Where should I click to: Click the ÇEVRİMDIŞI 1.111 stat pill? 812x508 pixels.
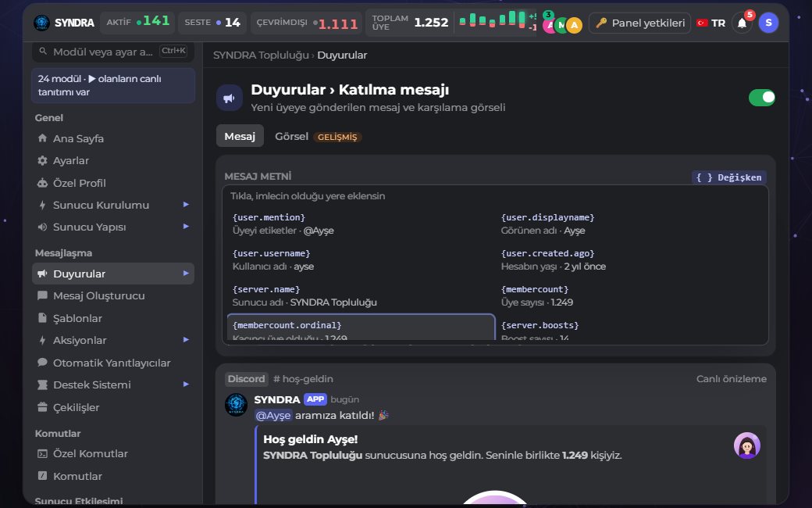(307, 23)
